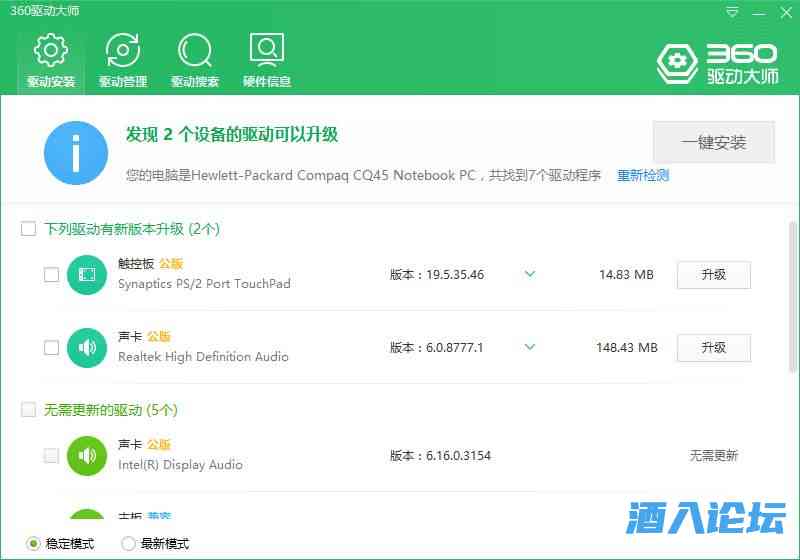This screenshot has width=800, height=560.
Task: Click the 公版 tag beside 触控板
Action: pos(170,264)
